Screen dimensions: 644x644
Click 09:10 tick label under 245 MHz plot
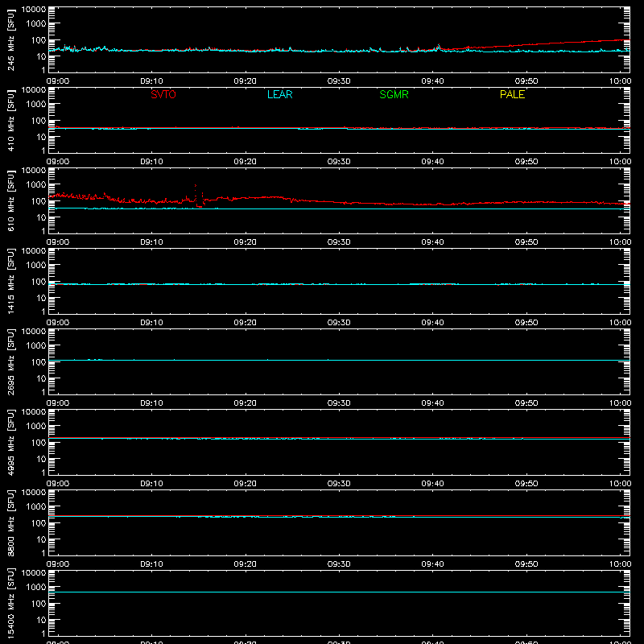tap(151, 81)
